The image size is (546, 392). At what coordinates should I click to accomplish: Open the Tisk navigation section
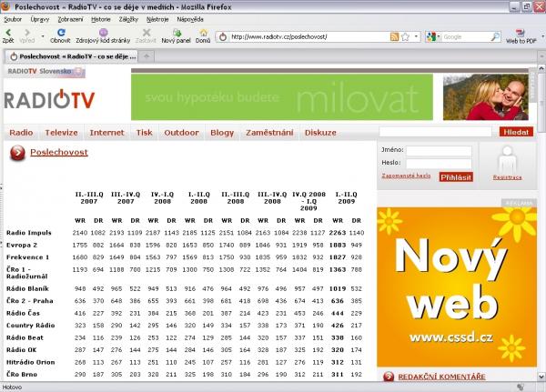pos(144,133)
